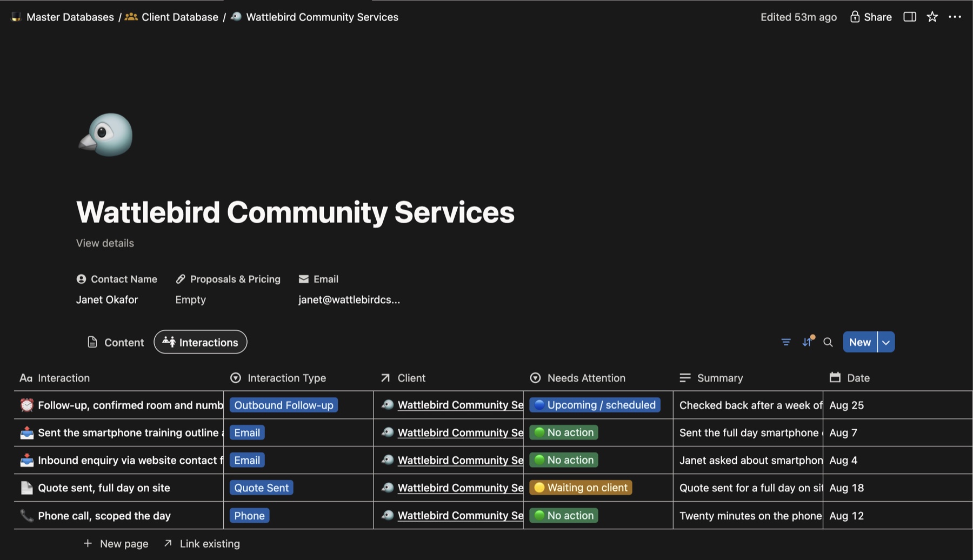Click summary starting Twenty minutes on the phone
The height and width of the screenshot is (560, 973).
750,516
